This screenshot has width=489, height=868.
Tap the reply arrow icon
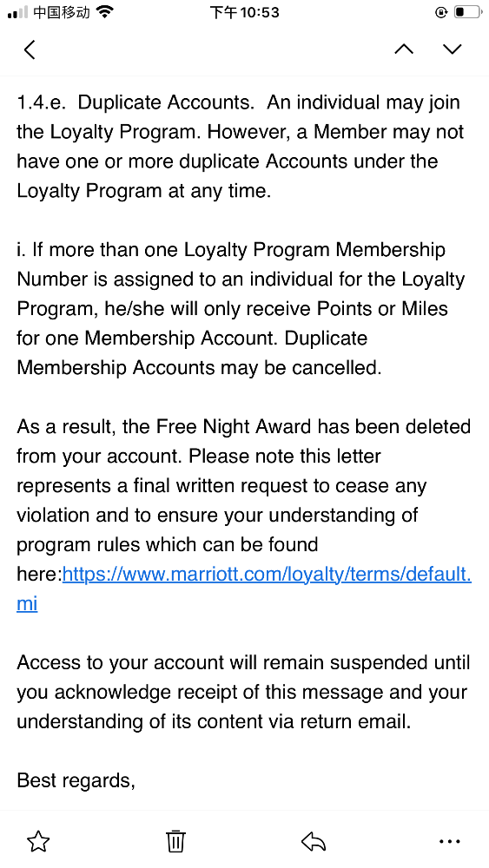click(x=314, y=842)
